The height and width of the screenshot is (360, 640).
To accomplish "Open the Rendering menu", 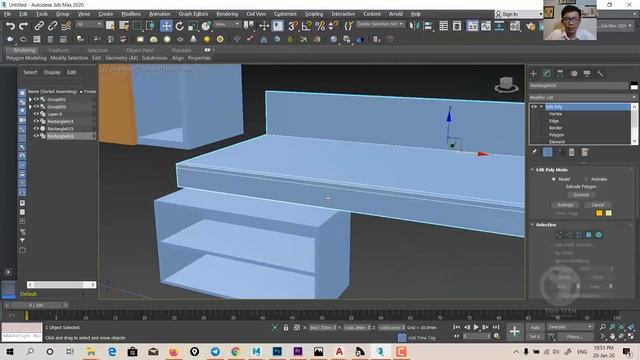I will (227, 14).
